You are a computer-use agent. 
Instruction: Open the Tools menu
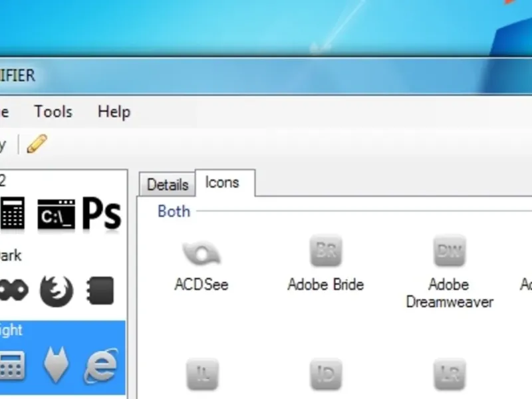coord(53,112)
